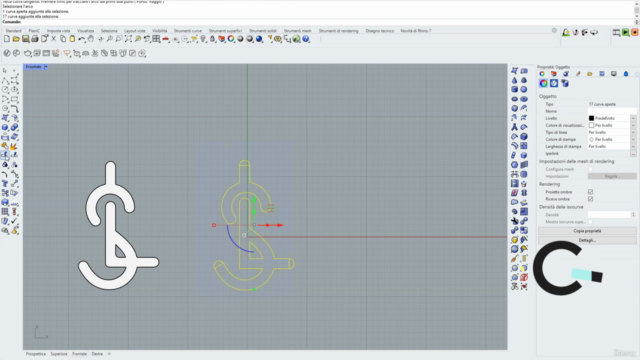
Task: Open the Frontale viewport title dropdown arrow
Action: [x=46, y=67]
